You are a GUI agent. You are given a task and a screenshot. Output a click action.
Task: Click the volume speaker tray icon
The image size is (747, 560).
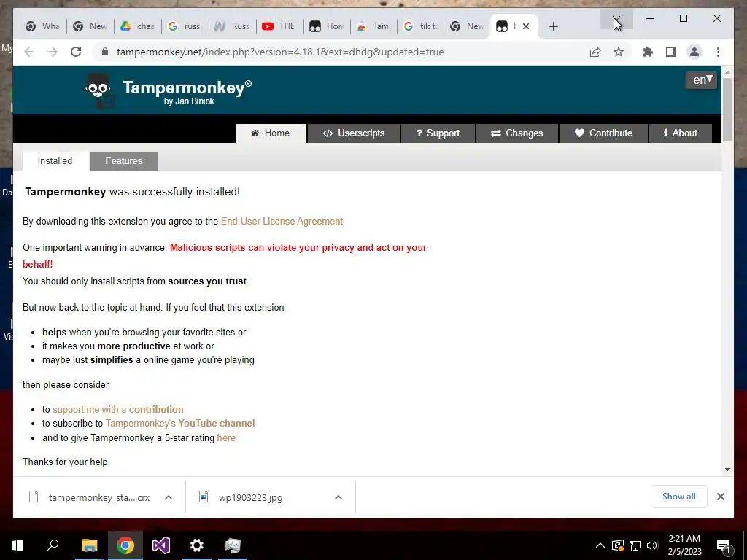(652, 545)
